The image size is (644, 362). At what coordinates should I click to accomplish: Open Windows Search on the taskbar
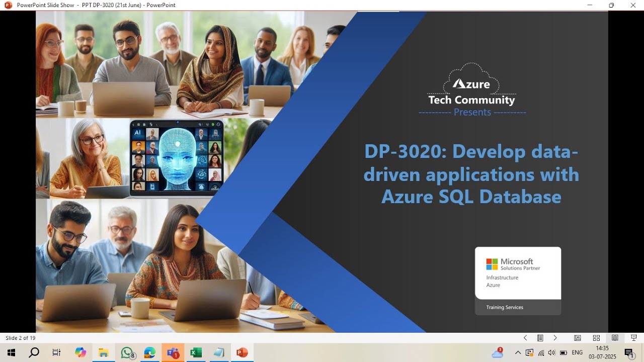pyautogui.click(x=34, y=352)
